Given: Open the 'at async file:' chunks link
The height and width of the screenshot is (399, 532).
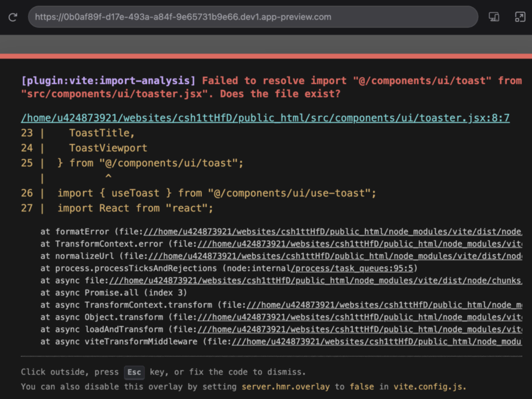Looking at the screenshot, I should click(313, 281).
